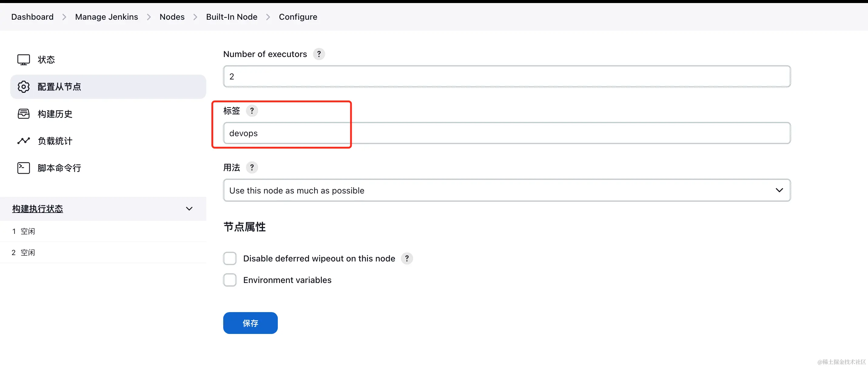Go to Nodes breadcrumb
Viewport: 868px width, 367px height.
(x=172, y=17)
